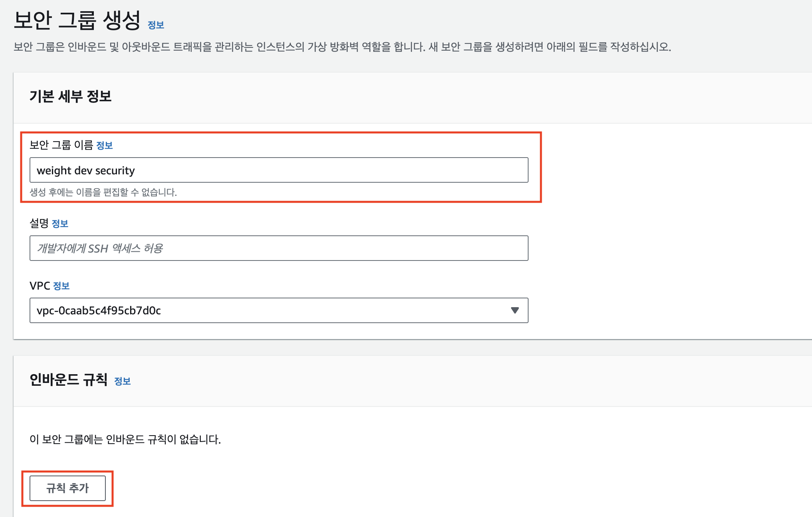The image size is (812, 517).
Task: Focus the 보안 그룹 이름 input field
Action: [x=279, y=170]
